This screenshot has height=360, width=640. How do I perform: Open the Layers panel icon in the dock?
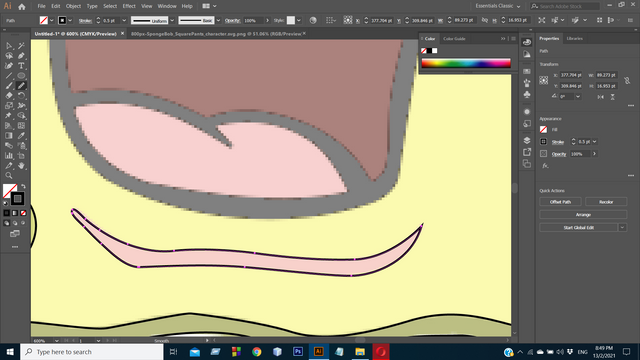coord(527,140)
